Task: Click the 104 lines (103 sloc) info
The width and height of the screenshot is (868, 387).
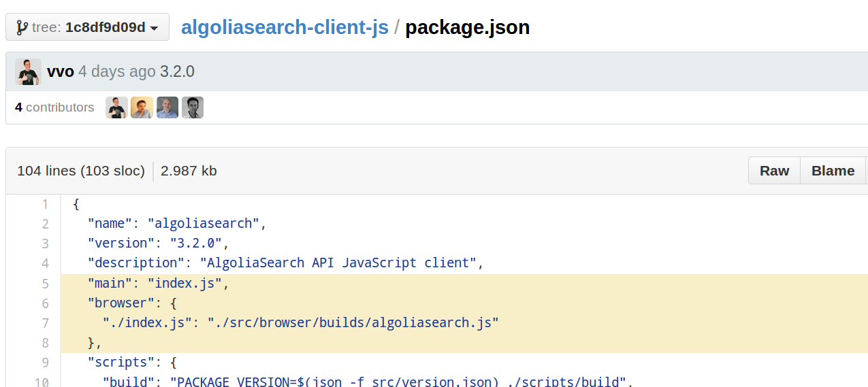Action: click(81, 171)
